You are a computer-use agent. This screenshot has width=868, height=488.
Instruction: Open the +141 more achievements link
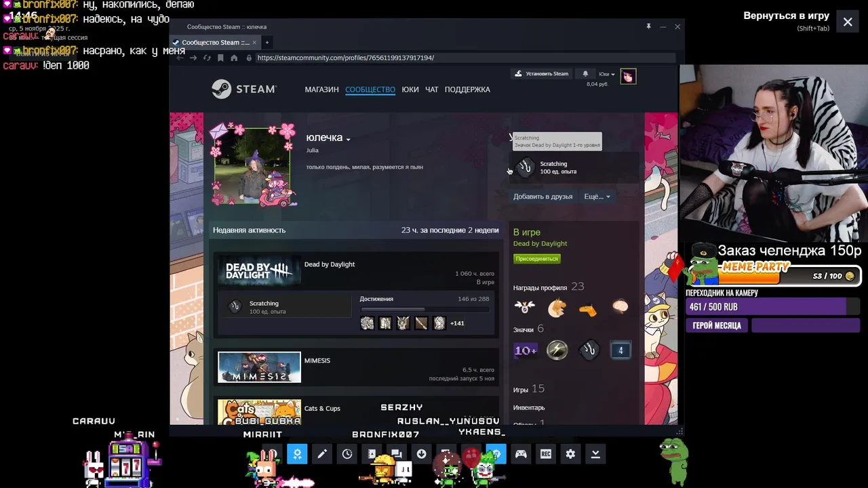click(457, 323)
